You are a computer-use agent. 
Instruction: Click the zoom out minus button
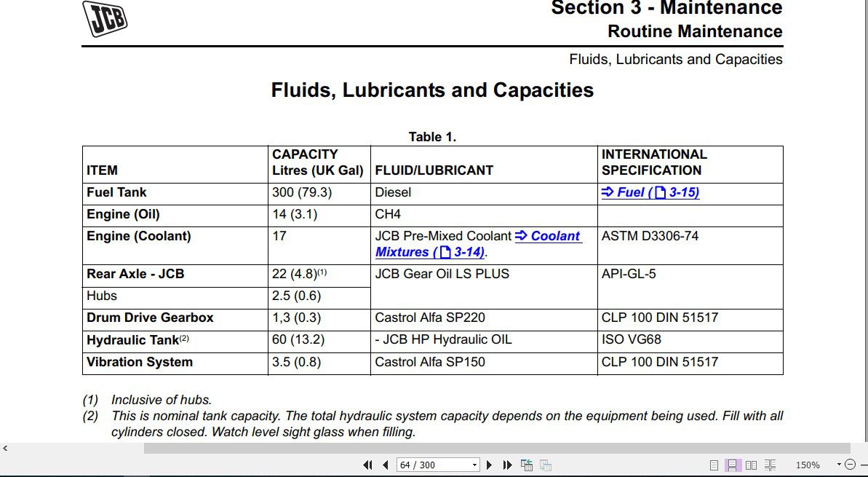point(851,465)
